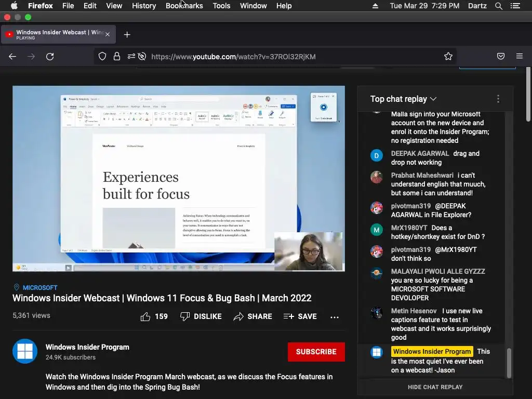This screenshot has width=532, height=399.
Task: Open the Firefox application menu
Action: 41,6
